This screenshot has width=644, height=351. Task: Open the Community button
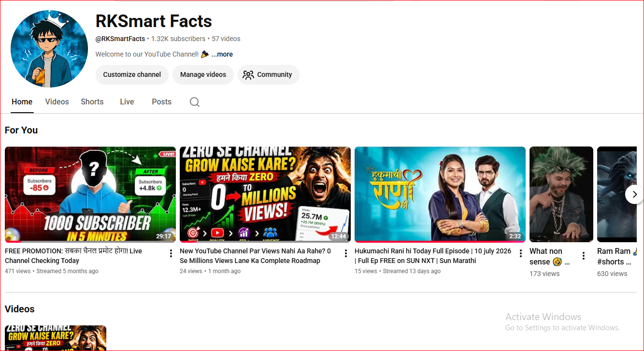(x=269, y=75)
